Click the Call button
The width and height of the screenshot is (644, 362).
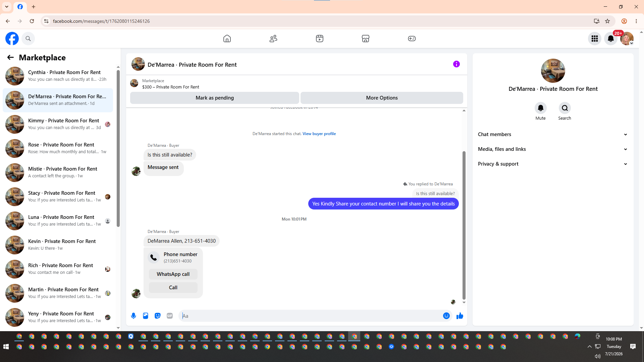coord(173,288)
